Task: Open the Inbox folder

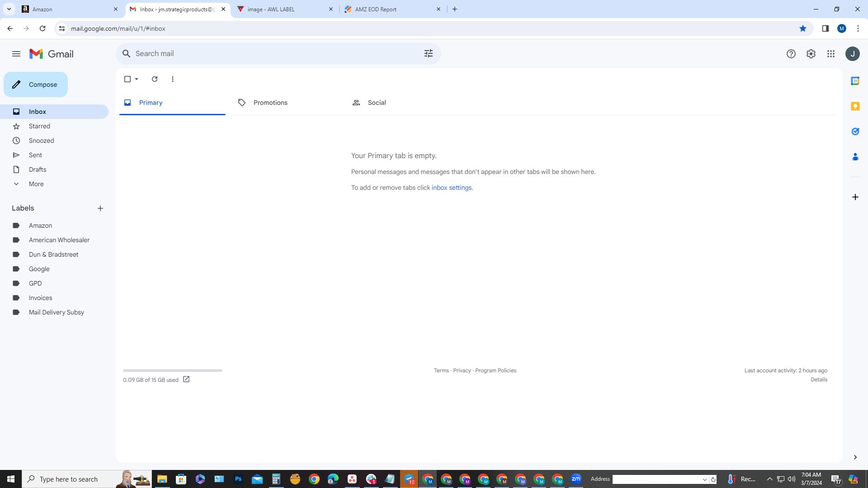Action: pos(54,112)
